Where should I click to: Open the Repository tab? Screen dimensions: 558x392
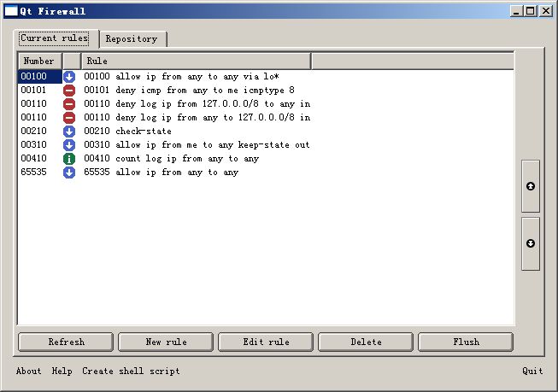click(132, 38)
